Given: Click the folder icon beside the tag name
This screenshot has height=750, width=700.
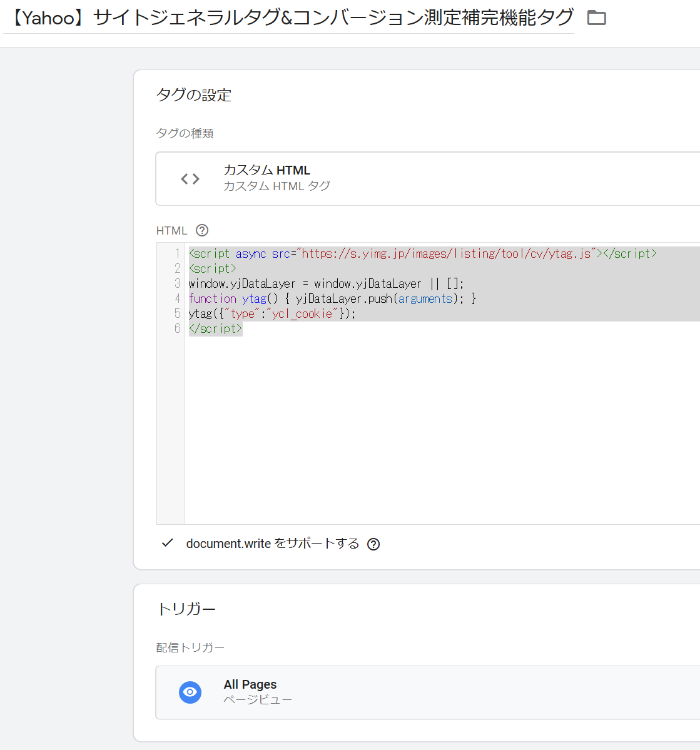Looking at the screenshot, I should pos(596,18).
